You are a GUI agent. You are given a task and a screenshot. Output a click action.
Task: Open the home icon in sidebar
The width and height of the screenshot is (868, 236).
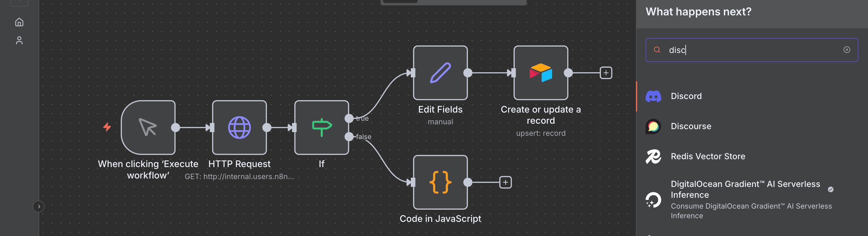pos(19,22)
